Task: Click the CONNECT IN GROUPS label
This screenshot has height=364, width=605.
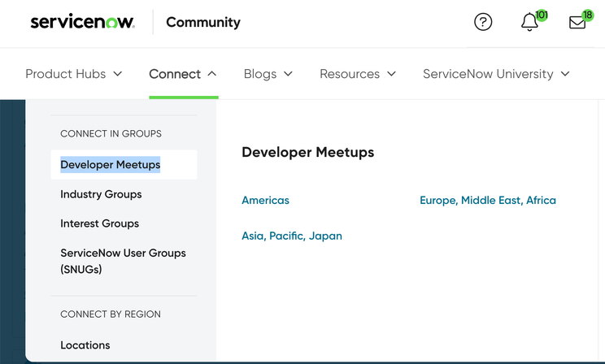Action: [x=111, y=133]
